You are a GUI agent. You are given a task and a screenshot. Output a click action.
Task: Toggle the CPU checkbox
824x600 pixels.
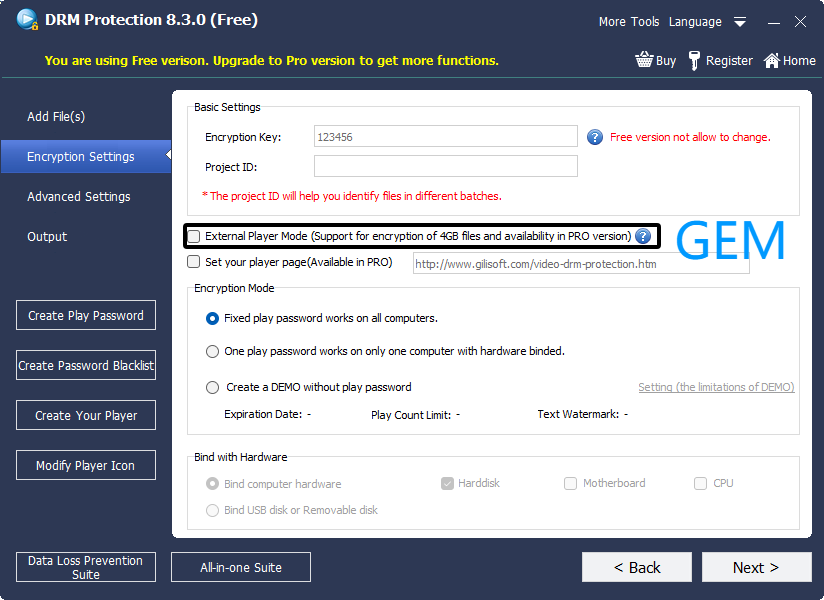point(700,483)
